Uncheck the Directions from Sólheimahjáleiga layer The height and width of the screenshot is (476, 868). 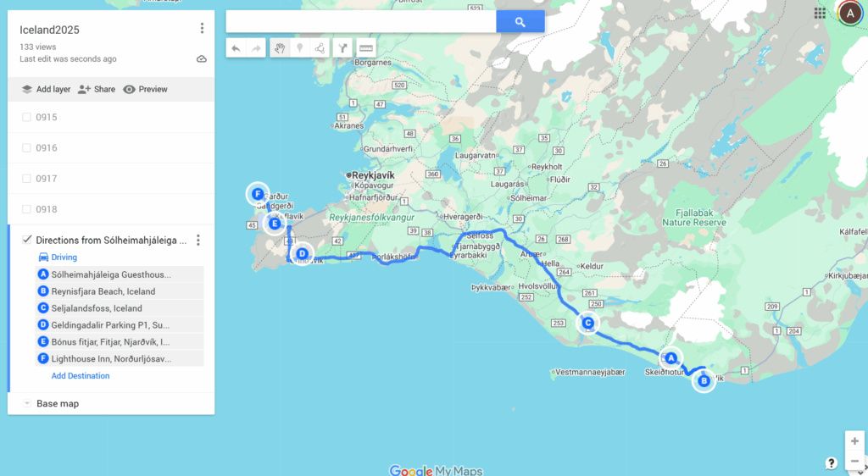26,240
